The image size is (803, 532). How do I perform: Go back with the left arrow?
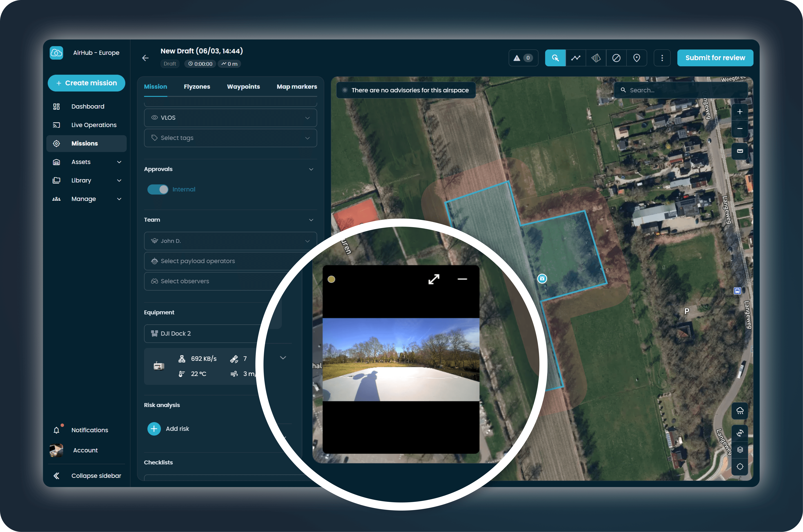(x=145, y=58)
